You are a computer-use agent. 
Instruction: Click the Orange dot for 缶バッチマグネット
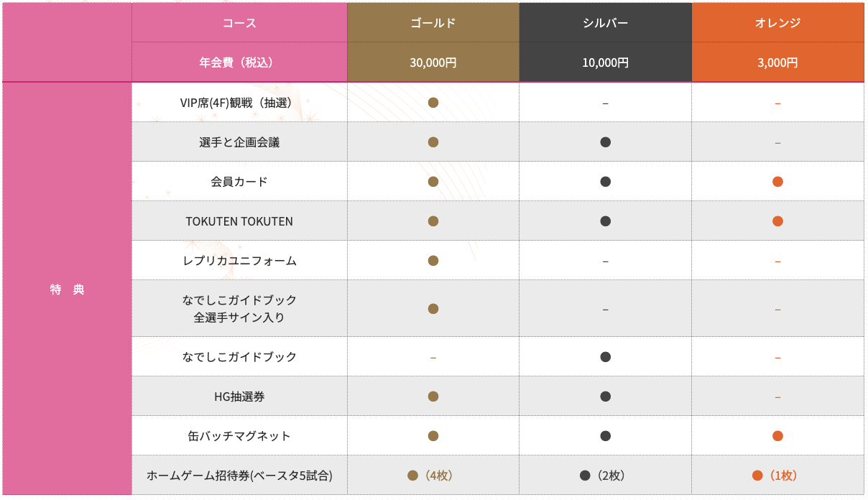tap(777, 436)
